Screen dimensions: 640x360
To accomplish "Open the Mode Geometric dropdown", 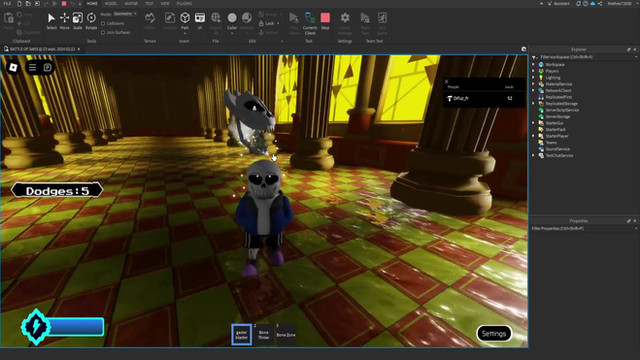I will 125,14.
